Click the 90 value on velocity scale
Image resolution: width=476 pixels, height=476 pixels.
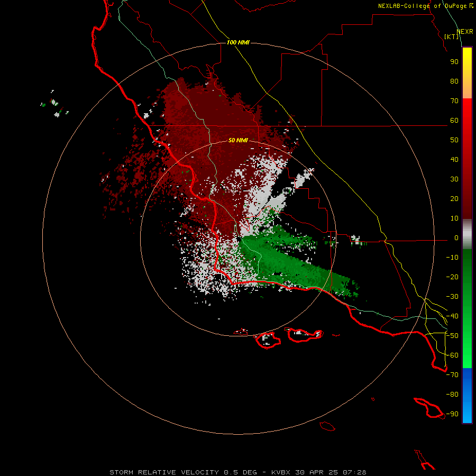point(454,62)
